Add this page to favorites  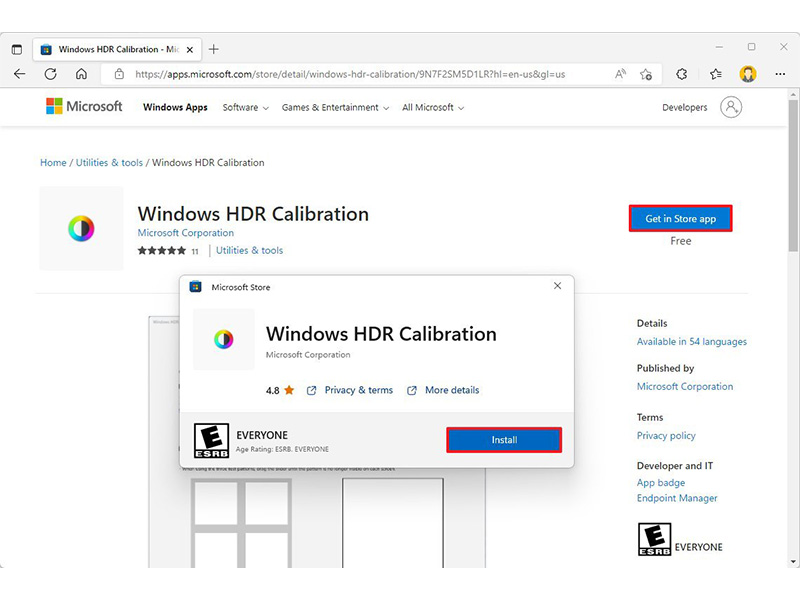[x=646, y=74]
